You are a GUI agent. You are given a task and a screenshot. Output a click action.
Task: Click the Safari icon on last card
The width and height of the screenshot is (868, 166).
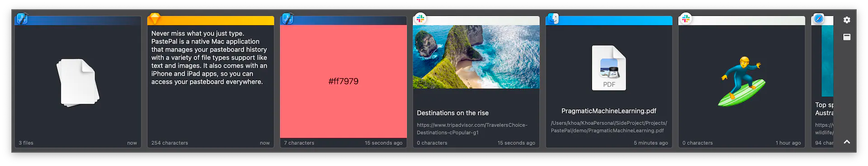(x=819, y=19)
